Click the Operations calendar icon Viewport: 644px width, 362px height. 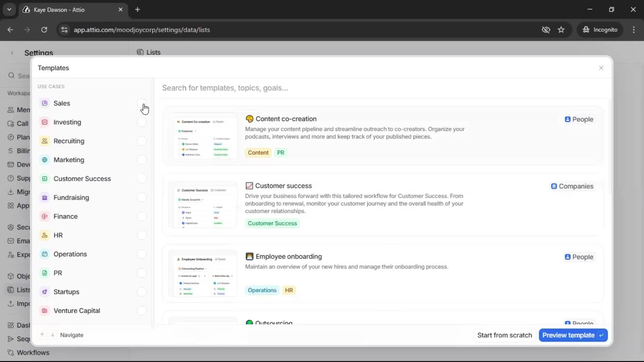point(45,254)
